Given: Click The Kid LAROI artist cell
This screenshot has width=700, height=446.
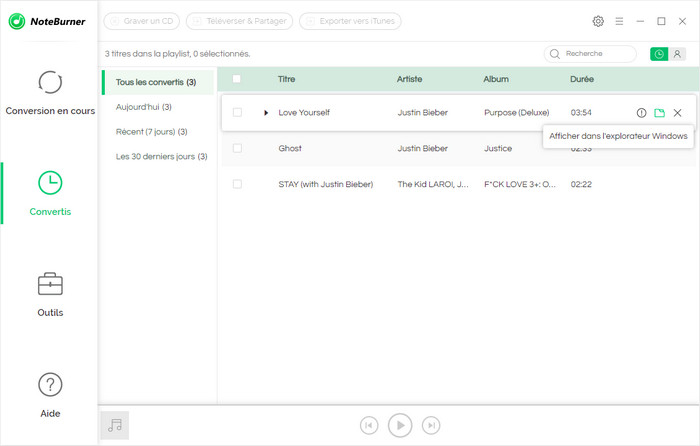Looking at the screenshot, I should click(x=433, y=184).
